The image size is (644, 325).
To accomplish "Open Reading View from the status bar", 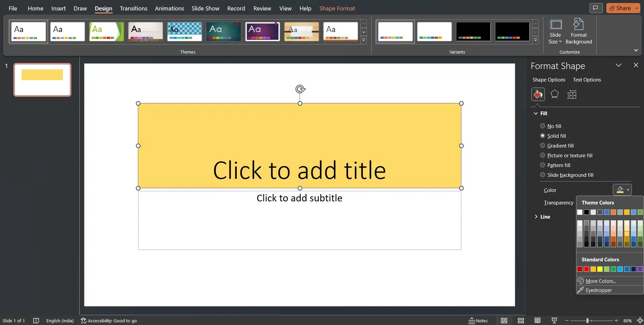I will point(537,321).
